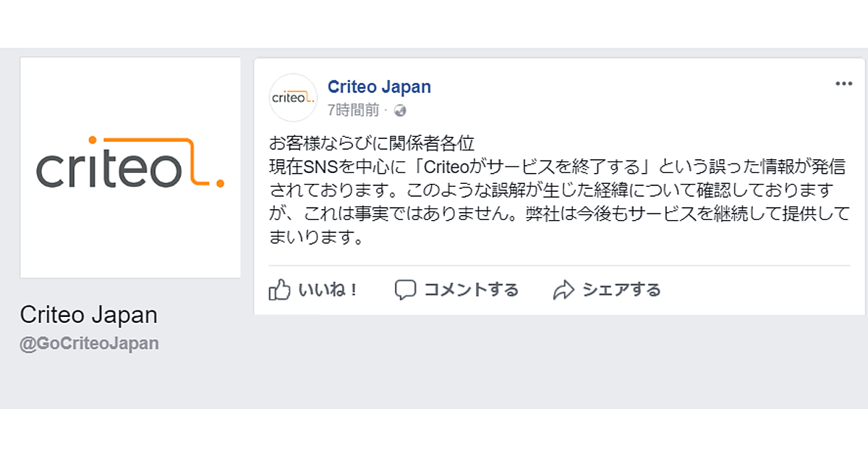
Task: Click the @GoCriteoJapan handle
Action: coord(89,343)
